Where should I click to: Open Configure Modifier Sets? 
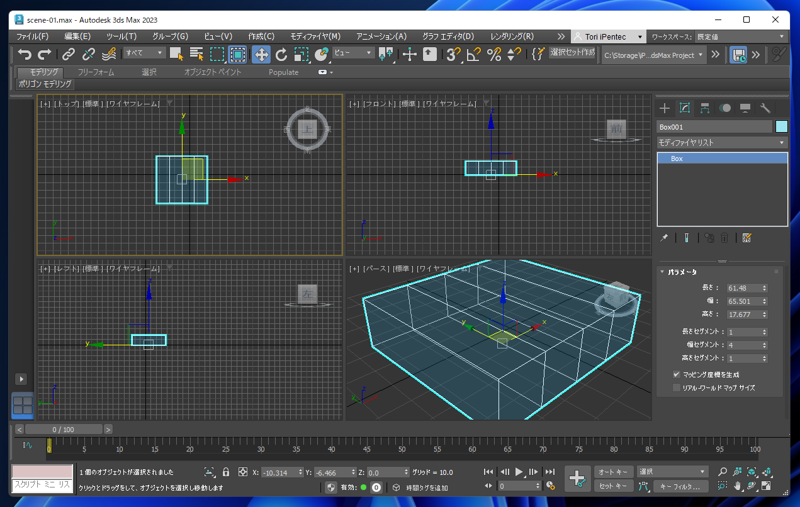tap(747, 238)
